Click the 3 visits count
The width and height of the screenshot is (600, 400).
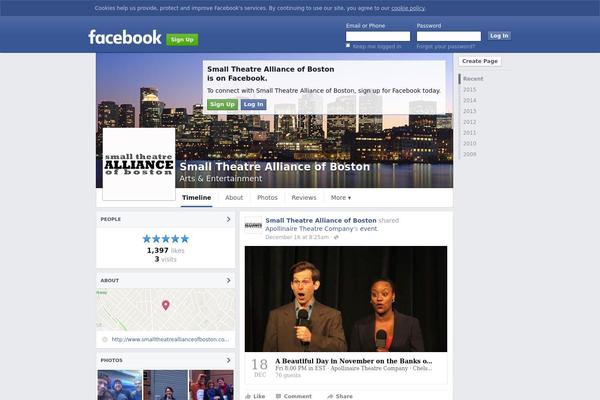(x=166, y=260)
